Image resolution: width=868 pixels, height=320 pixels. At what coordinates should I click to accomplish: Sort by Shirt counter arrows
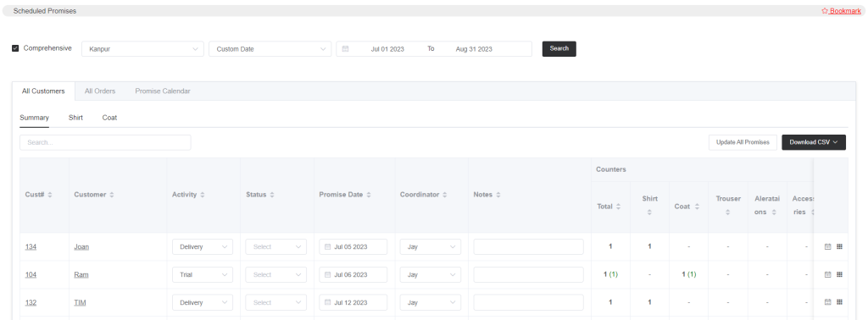point(649,212)
